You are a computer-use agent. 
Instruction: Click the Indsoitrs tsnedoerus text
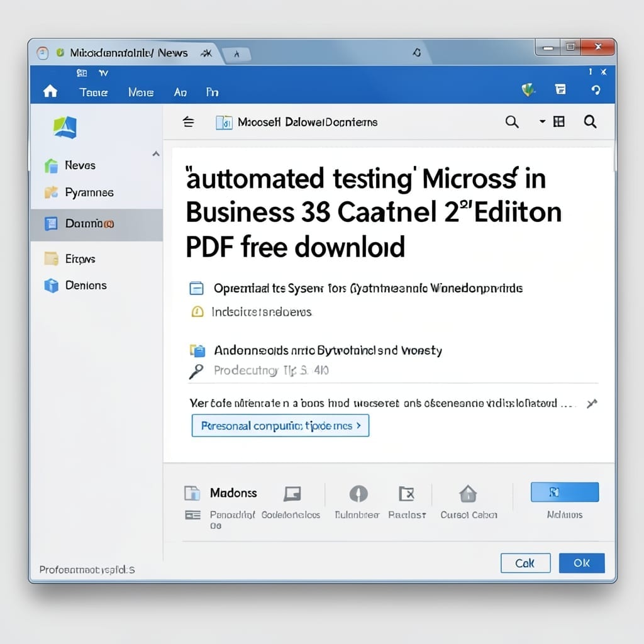click(262, 312)
